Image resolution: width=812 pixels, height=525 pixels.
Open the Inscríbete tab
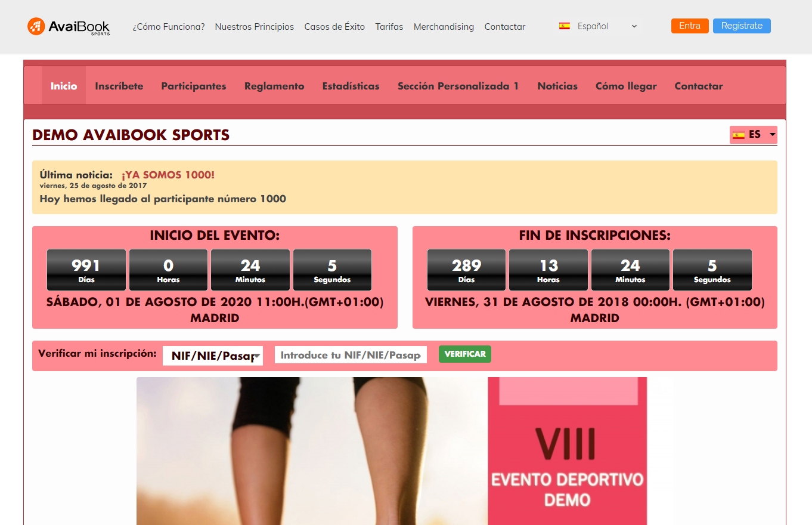[x=119, y=86]
